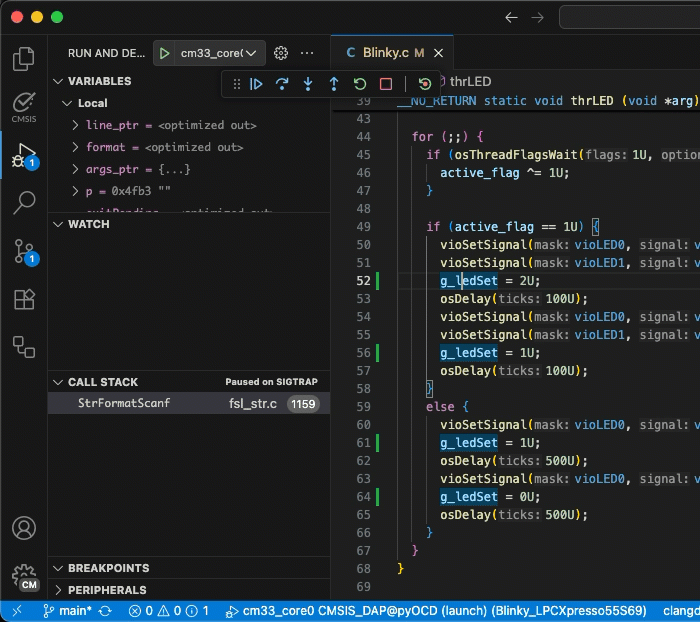
Task: Click the 1159 line badge in call stack
Action: (303, 404)
